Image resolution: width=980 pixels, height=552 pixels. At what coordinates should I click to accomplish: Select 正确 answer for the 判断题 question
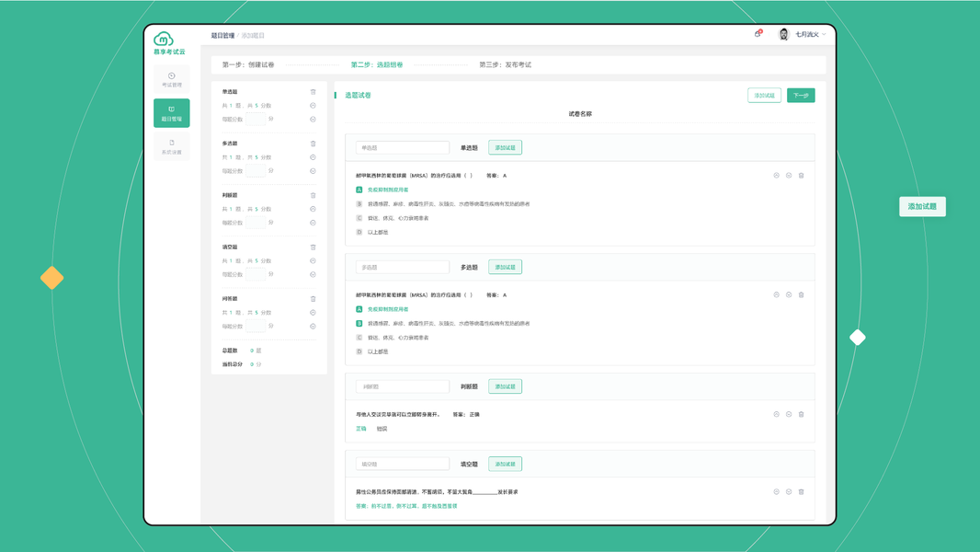[361, 429]
